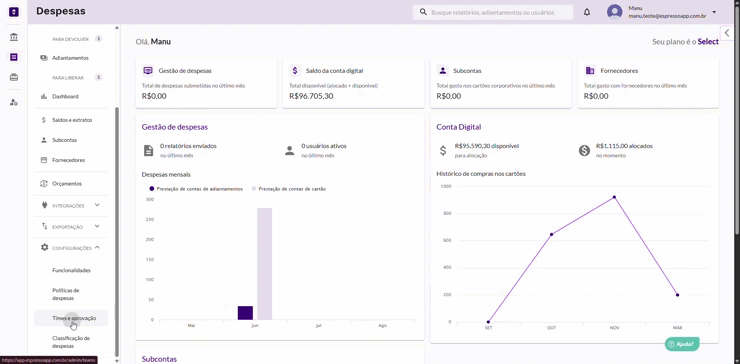
Task: Click the Manu profile avatar
Action: point(614,12)
